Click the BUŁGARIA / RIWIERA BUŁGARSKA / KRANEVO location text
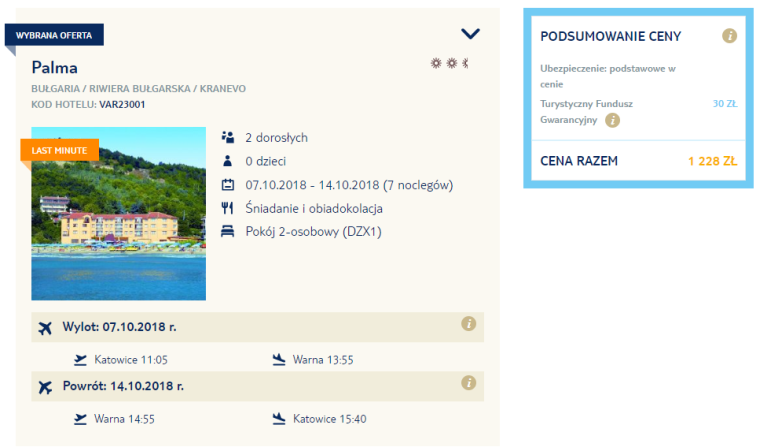Screen dimensions: 760x447 tap(139, 89)
